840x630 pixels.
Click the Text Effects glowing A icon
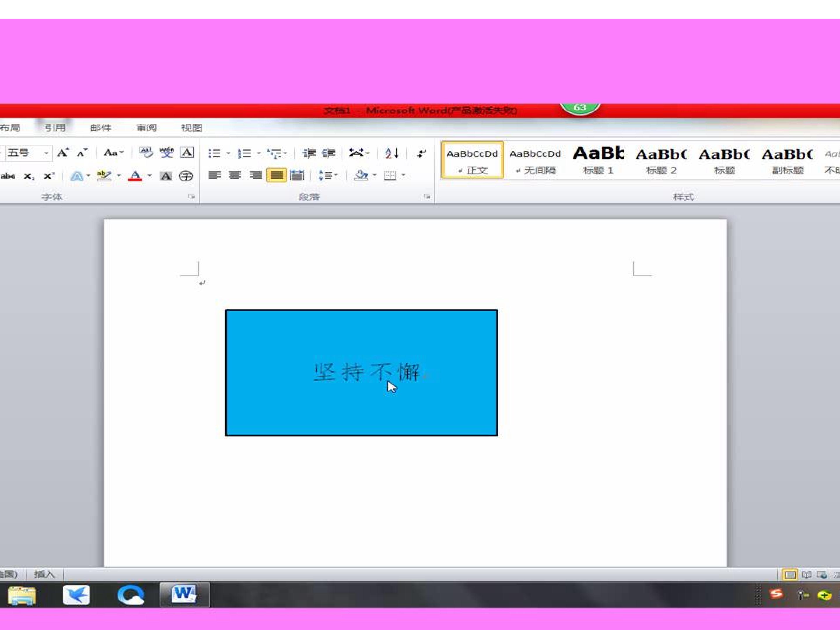[77, 176]
